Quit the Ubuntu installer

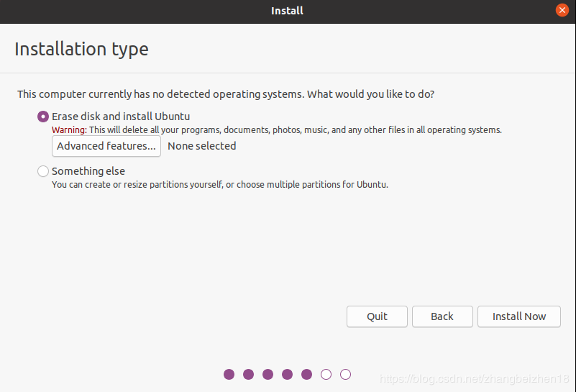377,316
